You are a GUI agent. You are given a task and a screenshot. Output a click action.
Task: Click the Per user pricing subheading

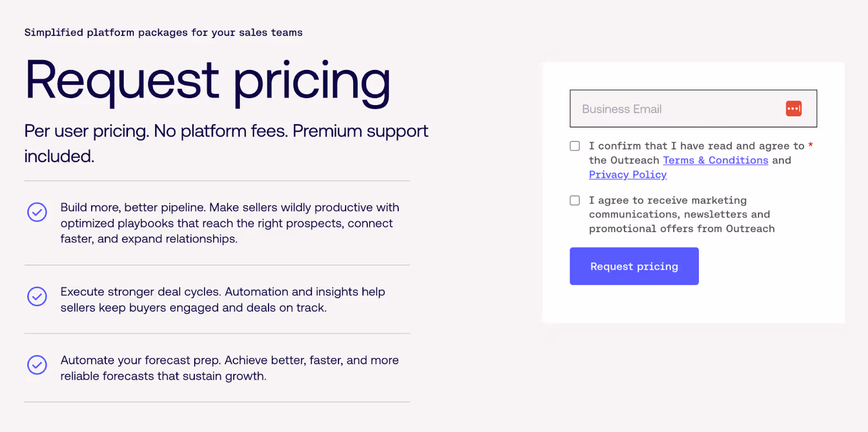(226, 132)
